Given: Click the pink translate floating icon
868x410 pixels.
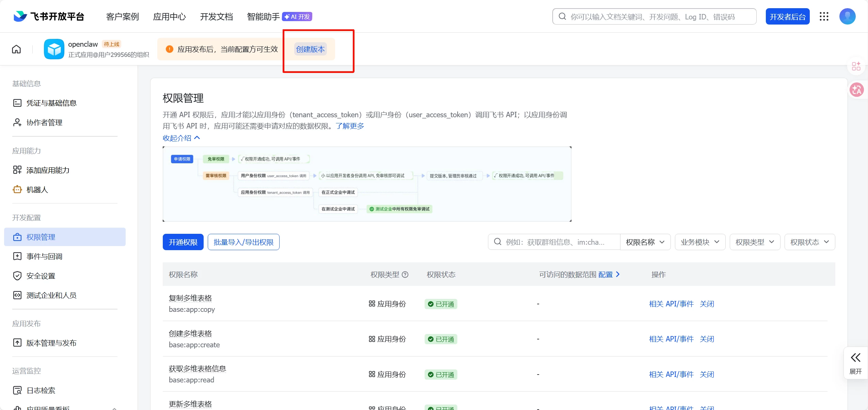Looking at the screenshot, I should coord(856,90).
